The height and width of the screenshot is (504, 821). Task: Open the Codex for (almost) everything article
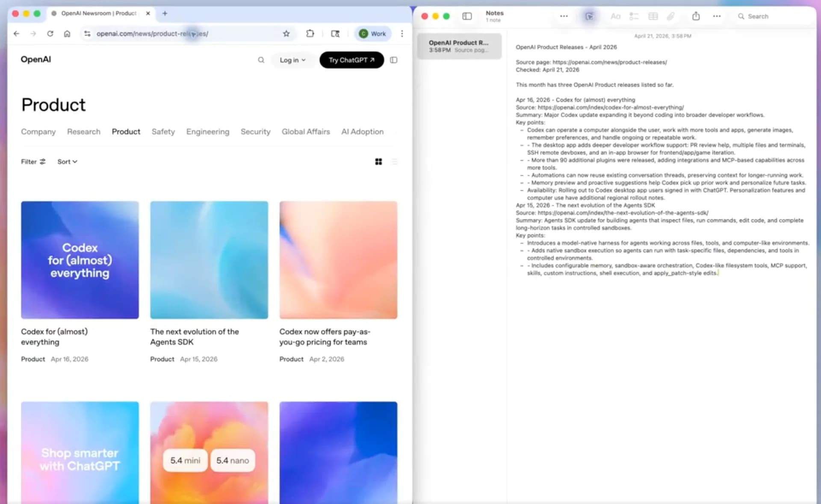click(80, 260)
